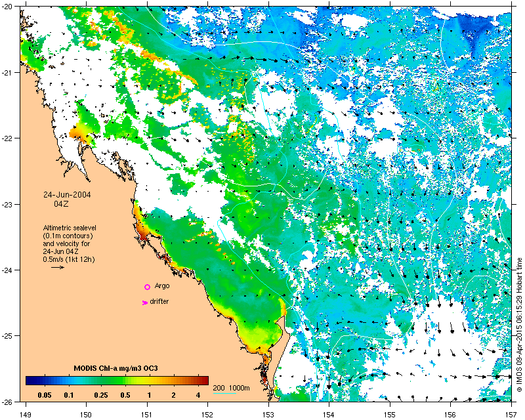The height and width of the screenshot is (420, 525).
Task: Click the 0.05 color bar tick label
Action: point(45,395)
